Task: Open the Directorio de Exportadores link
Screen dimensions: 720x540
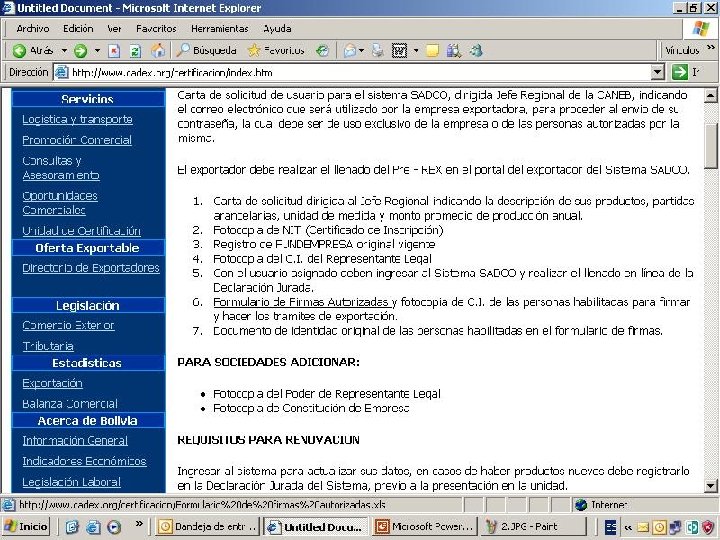Action: click(x=91, y=268)
